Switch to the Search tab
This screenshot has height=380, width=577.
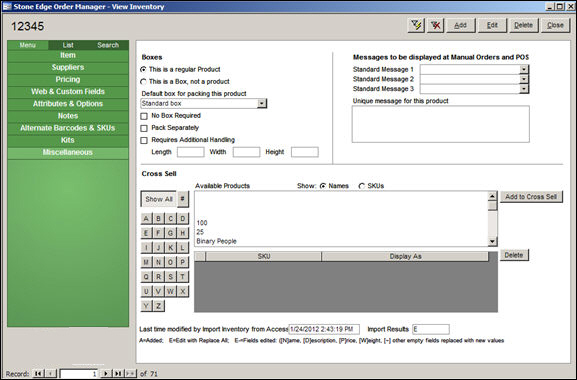coord(108,45)
